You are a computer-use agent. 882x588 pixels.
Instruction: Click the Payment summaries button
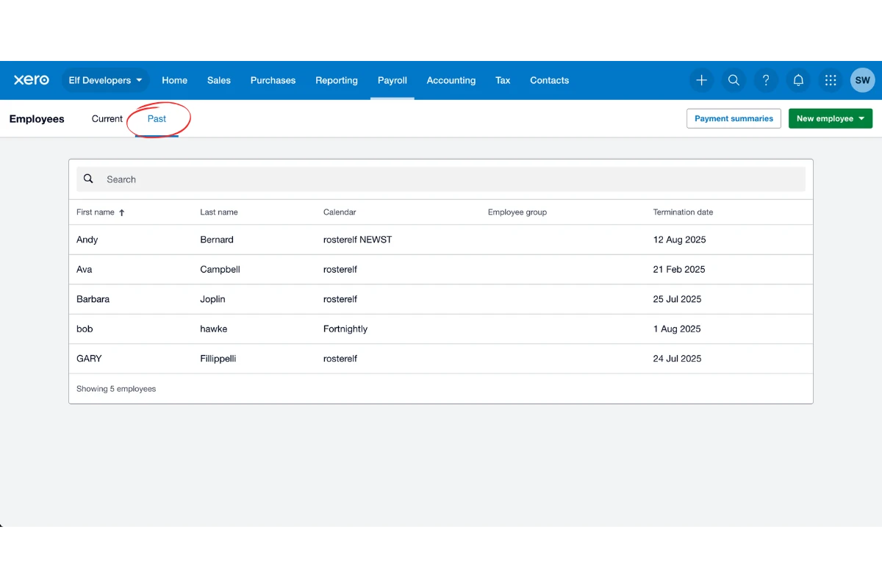pos(734,118)
